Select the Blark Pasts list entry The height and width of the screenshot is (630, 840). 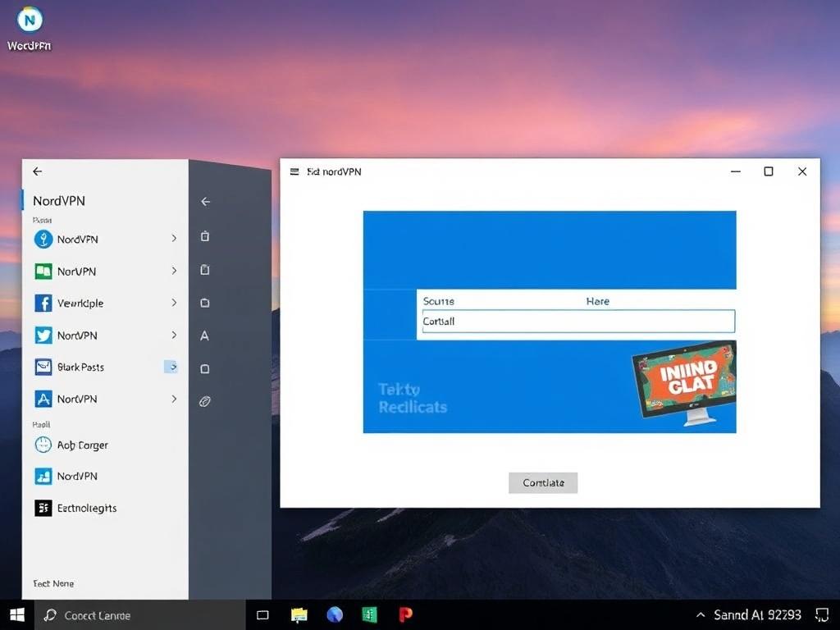pos(105,367)
